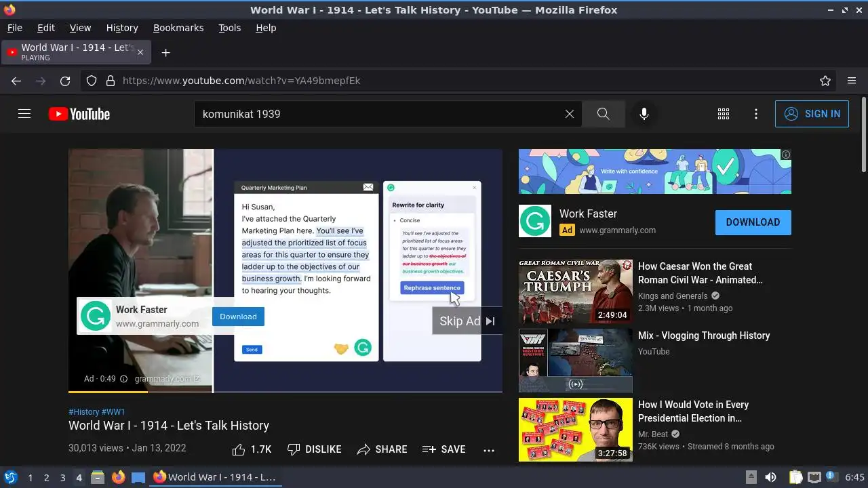868x488 pixels.
Task: Clear the search text with X icon
Action: (x=570, y=114)
